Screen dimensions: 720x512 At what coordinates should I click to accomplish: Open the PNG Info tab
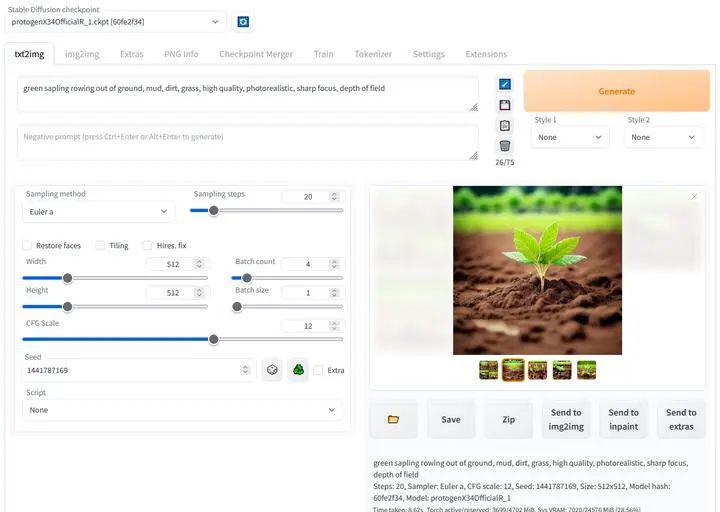(x=181, y=54)
